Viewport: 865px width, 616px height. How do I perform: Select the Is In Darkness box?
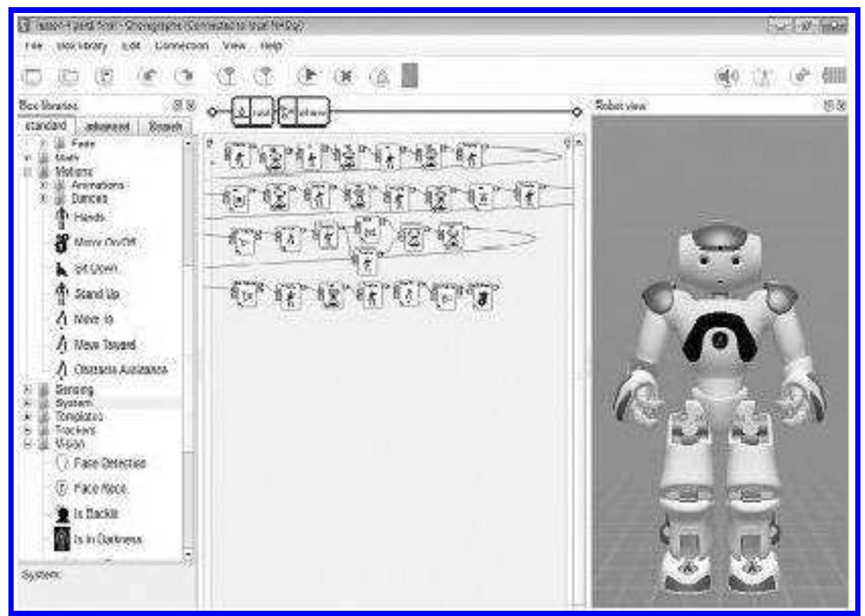click(x=91, y=540)
